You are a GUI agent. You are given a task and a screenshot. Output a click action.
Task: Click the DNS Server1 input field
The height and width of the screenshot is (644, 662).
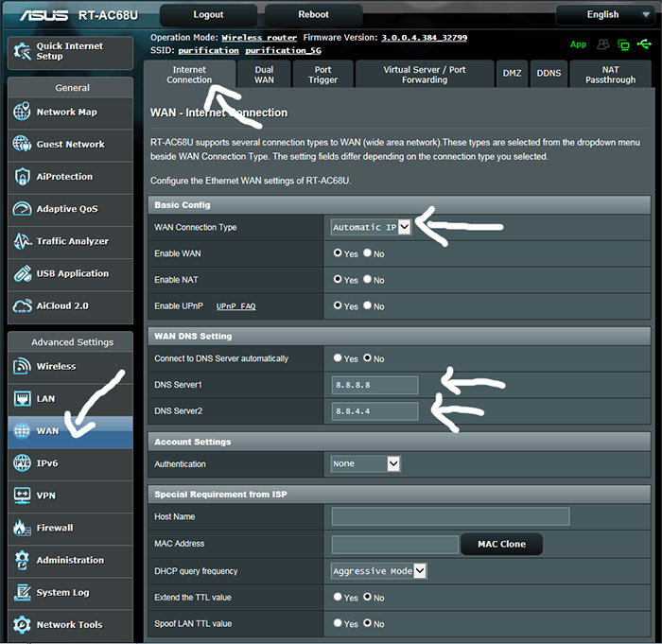tap(375, 385)
